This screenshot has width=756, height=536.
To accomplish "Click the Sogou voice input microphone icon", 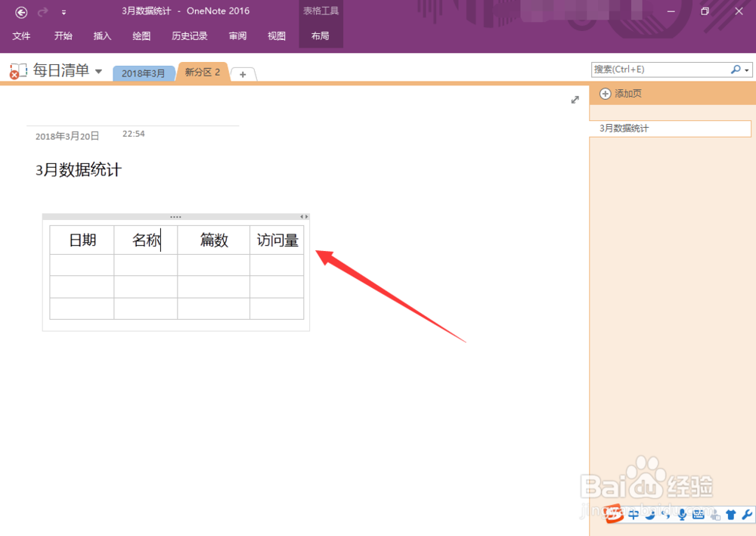I will pyautogui.click(x=683, y=514).
